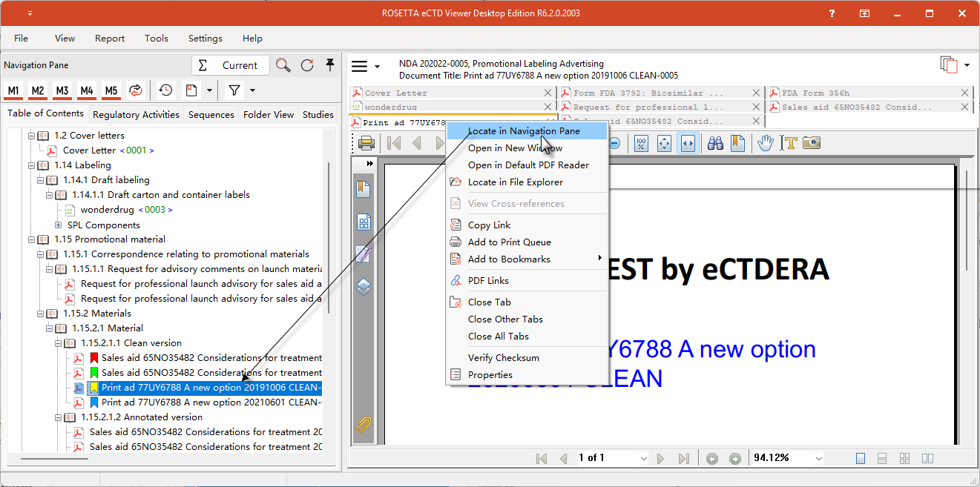The height and width of the screenshot is (487, 980).
Task: Open the zoom percentage dropdown
Action: pyautogui.click(x=818, y=458)
